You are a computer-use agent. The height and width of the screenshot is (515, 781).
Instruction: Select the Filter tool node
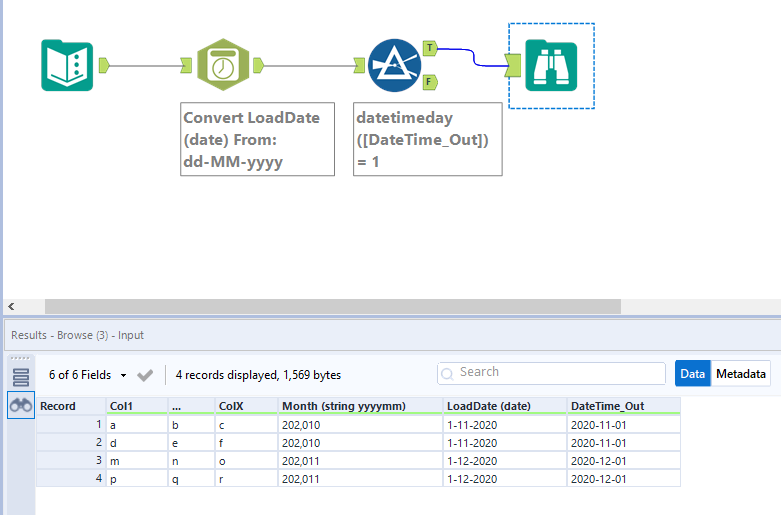coord(394,66)
